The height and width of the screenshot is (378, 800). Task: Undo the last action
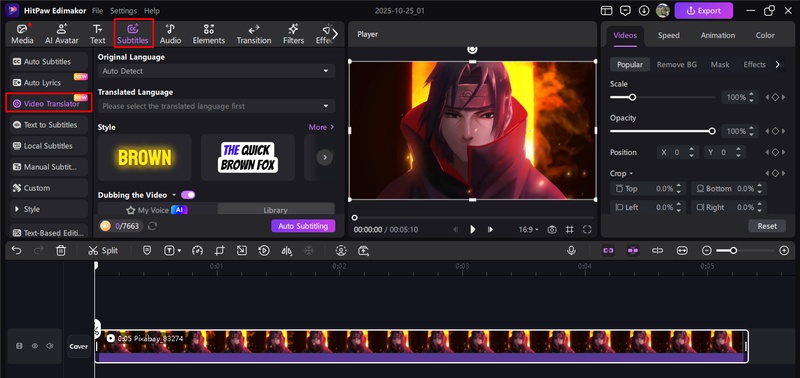coord(16,250)
